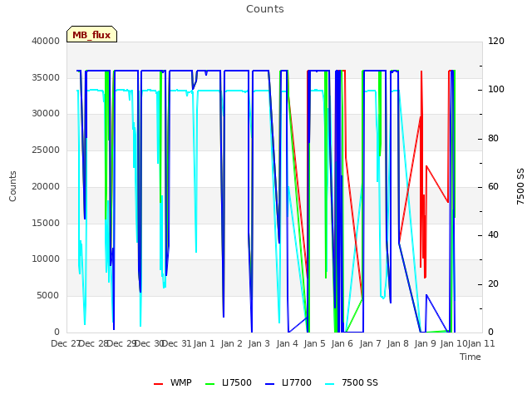
Task: Click the right axis label 7500 SS
Action: click(x=520, y=186)
